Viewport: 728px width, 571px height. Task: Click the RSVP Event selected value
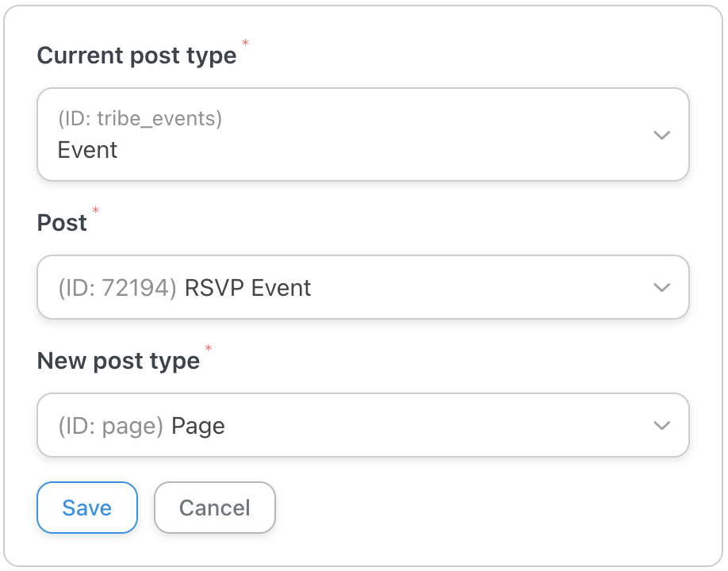(x=248, y=287)
